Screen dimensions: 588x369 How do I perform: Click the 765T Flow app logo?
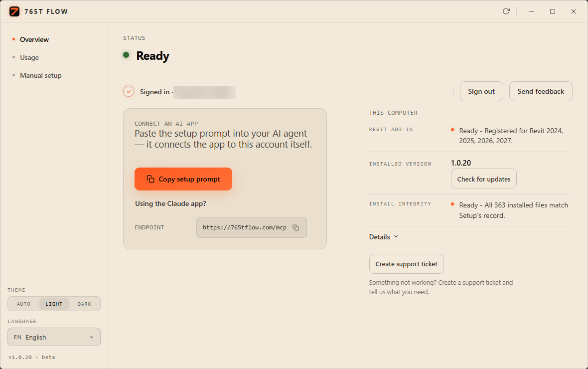click(14, 11)
